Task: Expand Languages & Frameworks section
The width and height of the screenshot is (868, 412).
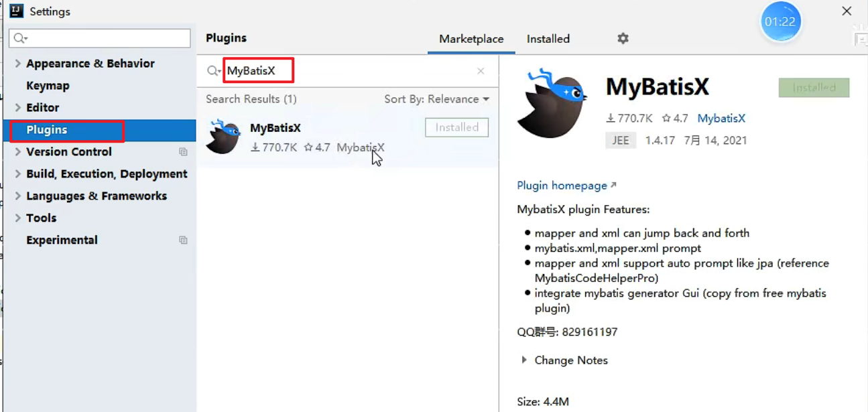Action: tap(18, 196)
